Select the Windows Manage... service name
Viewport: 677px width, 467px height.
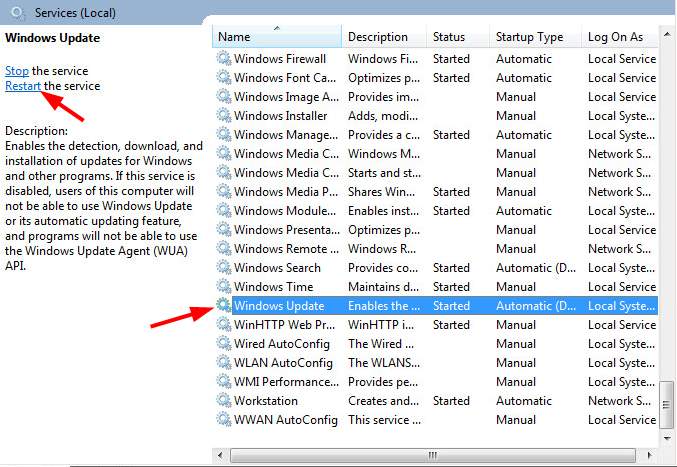click(x=286, y=135)
